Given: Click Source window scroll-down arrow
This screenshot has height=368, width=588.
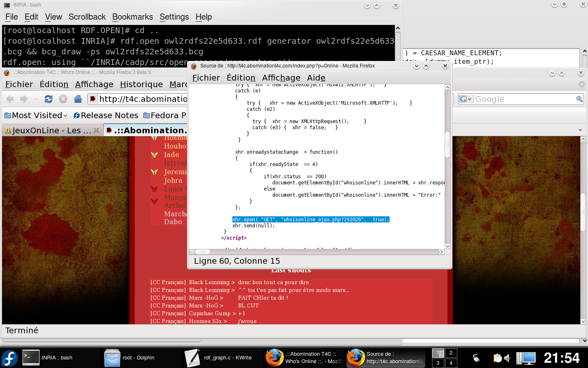Looking at the screenshot, I should 448,246.
